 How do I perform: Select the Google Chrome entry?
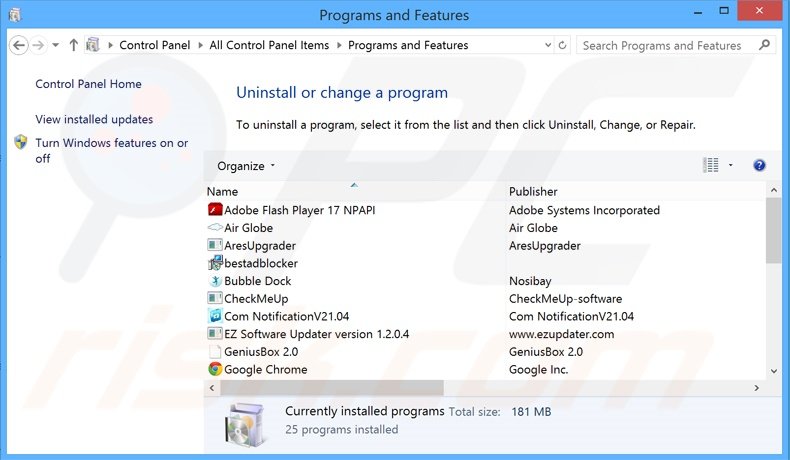point(266,369)
